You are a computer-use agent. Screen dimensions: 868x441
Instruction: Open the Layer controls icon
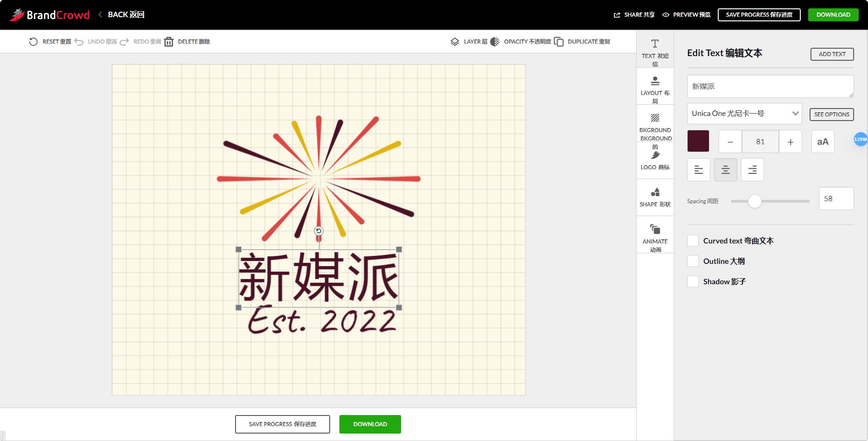point(455,41)
